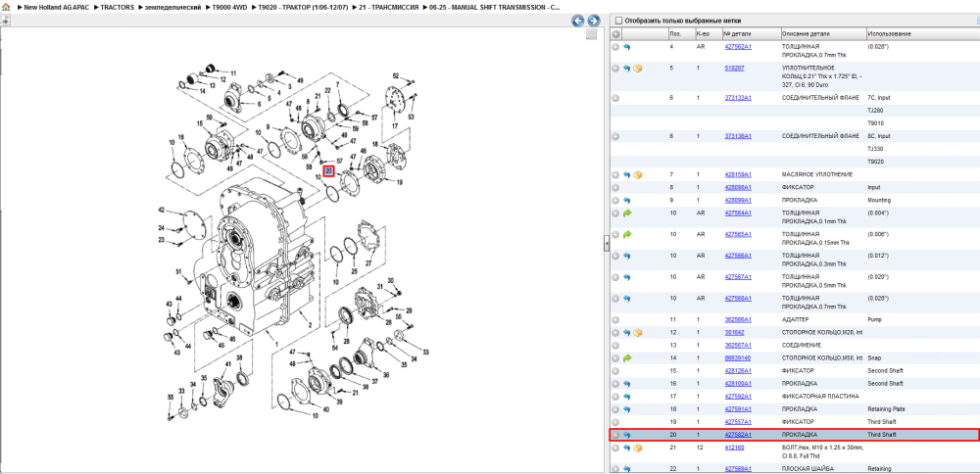Viewport: 980px width, 474px height.
Task: Open part number link 510207
Action: point(734,69)
